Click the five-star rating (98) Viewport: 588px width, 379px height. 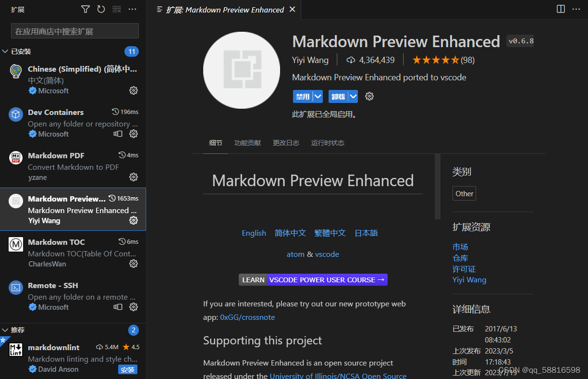[x=443, y=60]
